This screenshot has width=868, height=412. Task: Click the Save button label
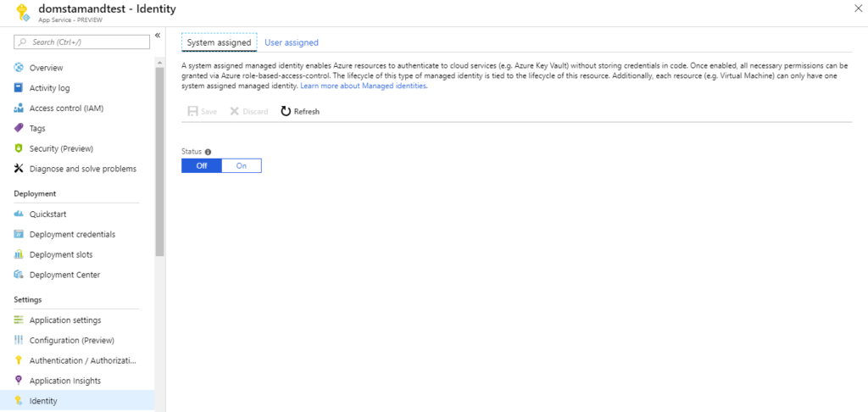(x=209, y=111)
